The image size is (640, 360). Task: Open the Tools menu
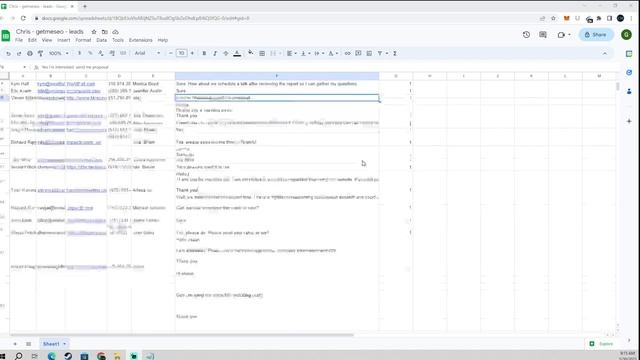(118, 40)
